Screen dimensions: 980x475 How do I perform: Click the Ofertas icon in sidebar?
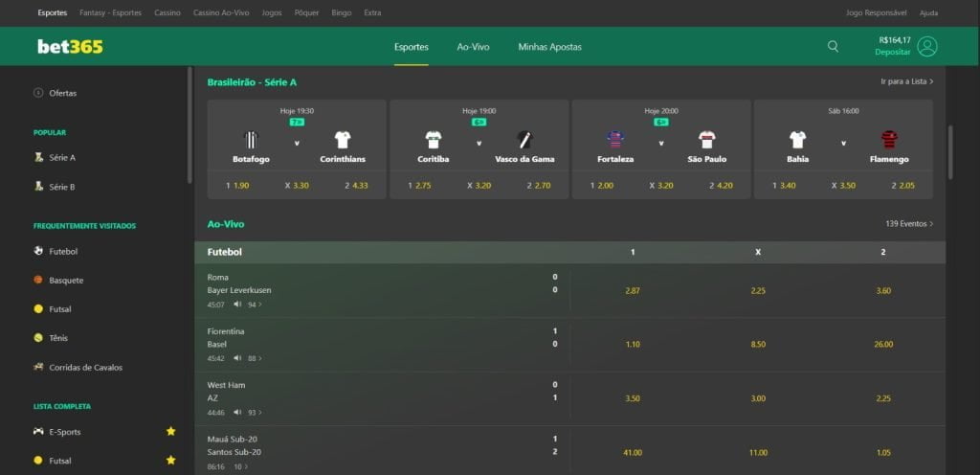[x=38, y=93]
